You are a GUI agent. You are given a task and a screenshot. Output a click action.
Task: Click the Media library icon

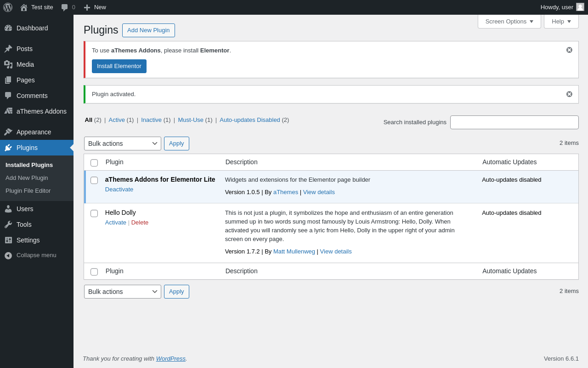[8, 64]
